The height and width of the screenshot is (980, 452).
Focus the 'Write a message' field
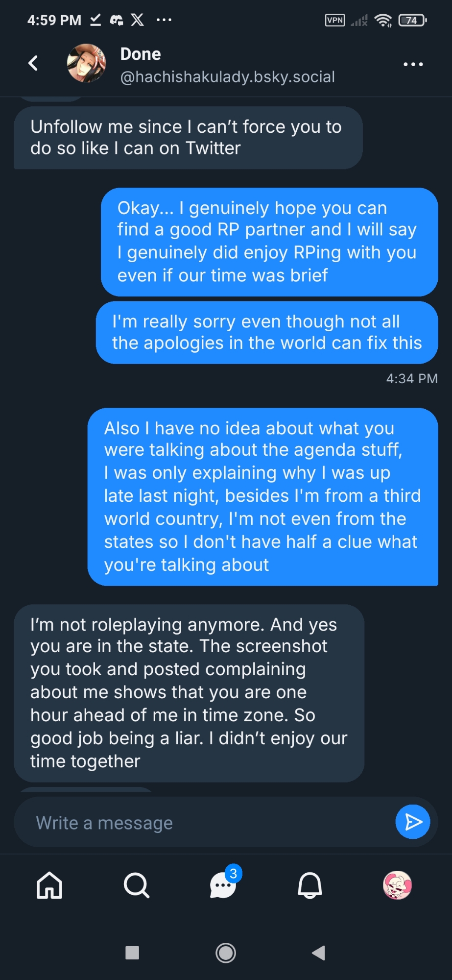206,823
